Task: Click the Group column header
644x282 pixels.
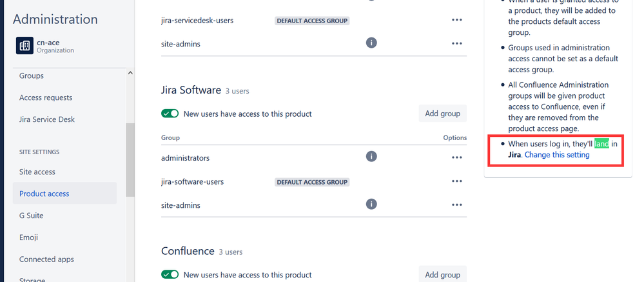Action: click(x=170, y=137)
